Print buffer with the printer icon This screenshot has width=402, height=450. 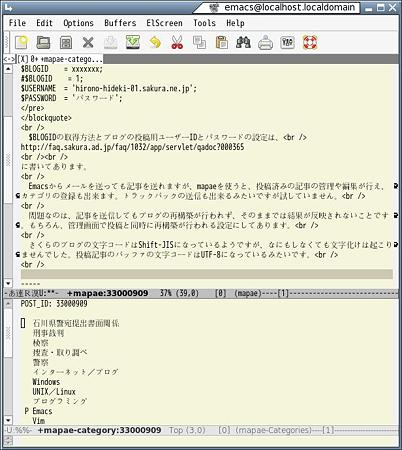click(x=265, y=43)
